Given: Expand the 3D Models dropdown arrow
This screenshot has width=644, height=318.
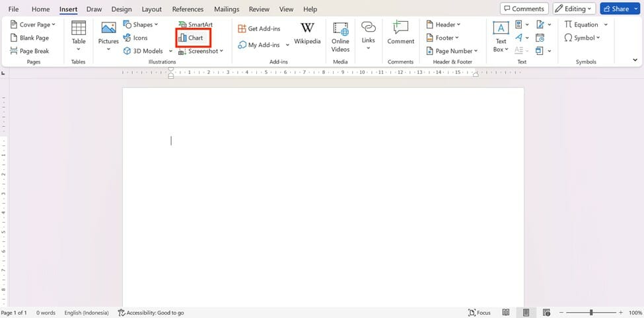Looking at the screenshot, I should coord(170,52).
